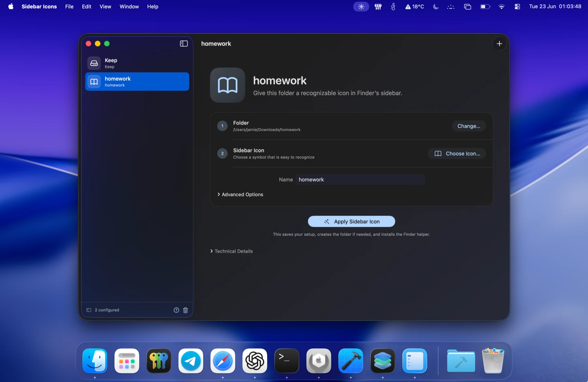Open Trash in the Dock
This screenshot has width=588, height=382.
click(493, 361)
